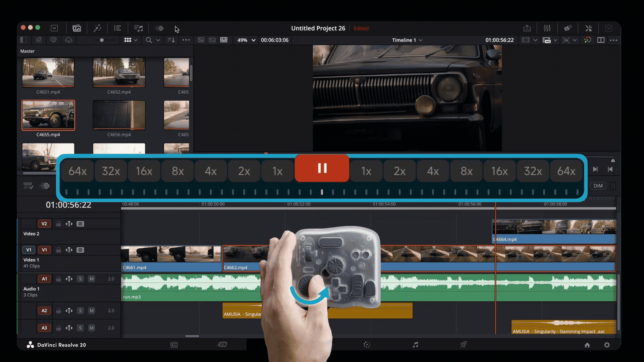Select the C4655.mp4 clip thumbnail
The width and height of the screenshot is (644, 362).
click(48, 115)
